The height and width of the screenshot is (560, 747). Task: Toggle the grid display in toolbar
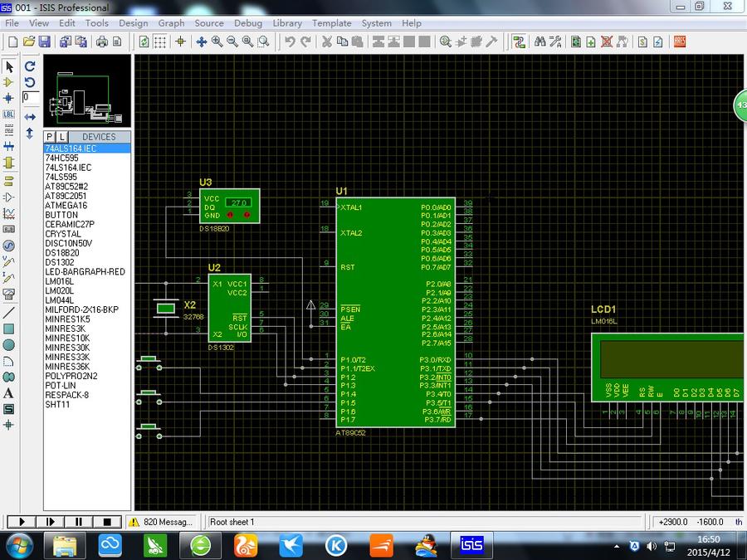(x=160, y=41)
